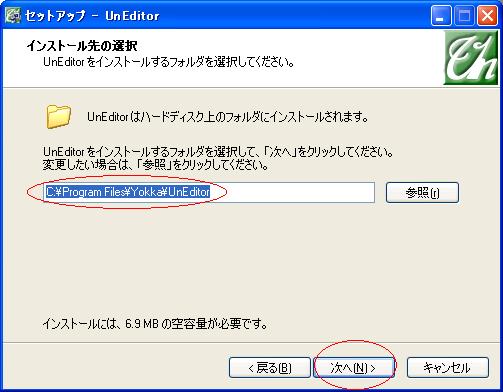Click subtitle text under インストール先の選択 heading
Image resolution: width=503 pixels, height=392 pixels.
click(169, 62)
